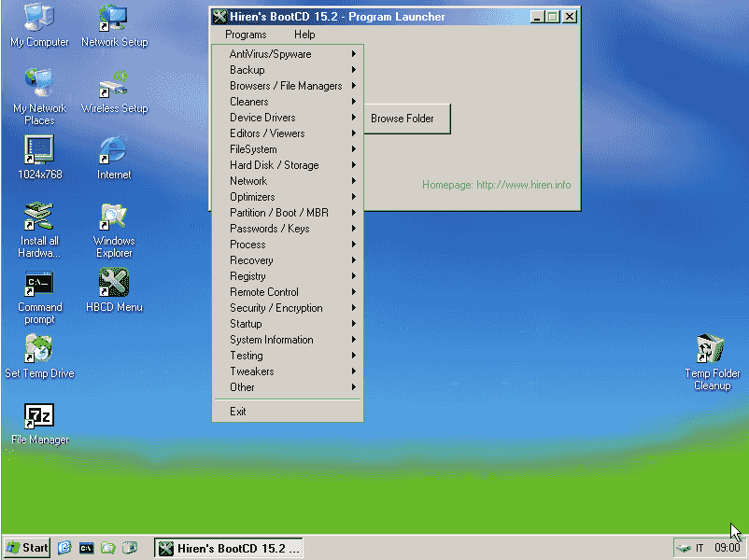Open Network Setup desktop icon

click(114, 25)
